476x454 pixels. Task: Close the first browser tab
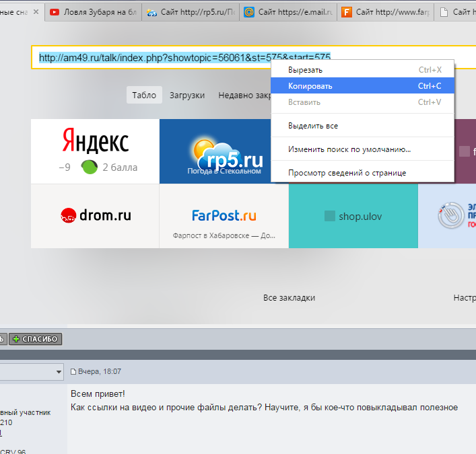coord(36,11)
